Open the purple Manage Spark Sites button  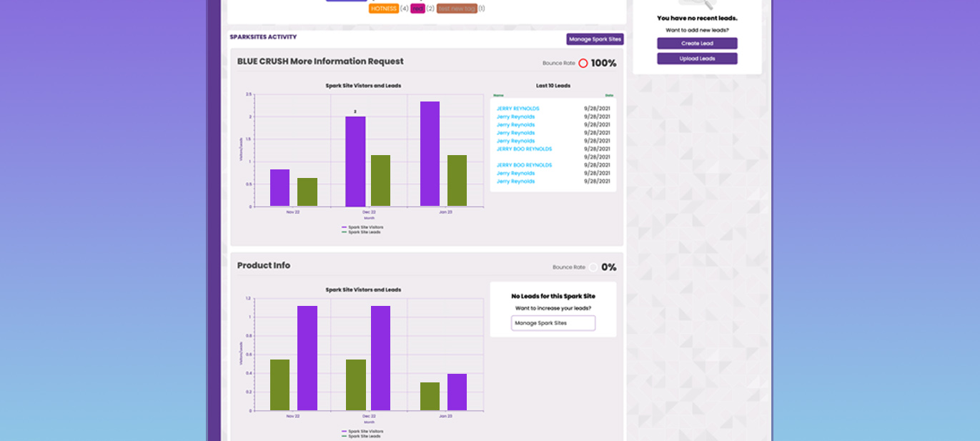tap(595, 39)
